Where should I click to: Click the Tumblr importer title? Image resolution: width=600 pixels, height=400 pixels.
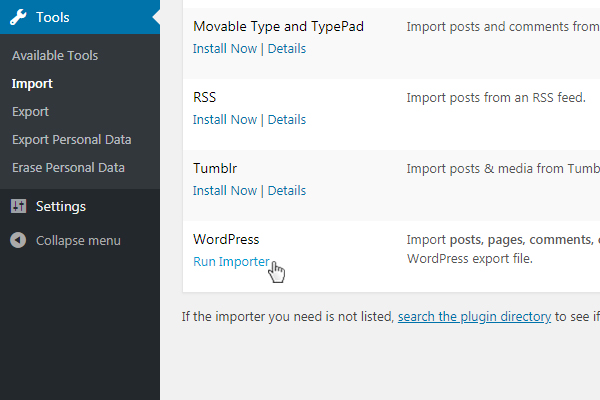pyautogui.click(x=215, y=168)
